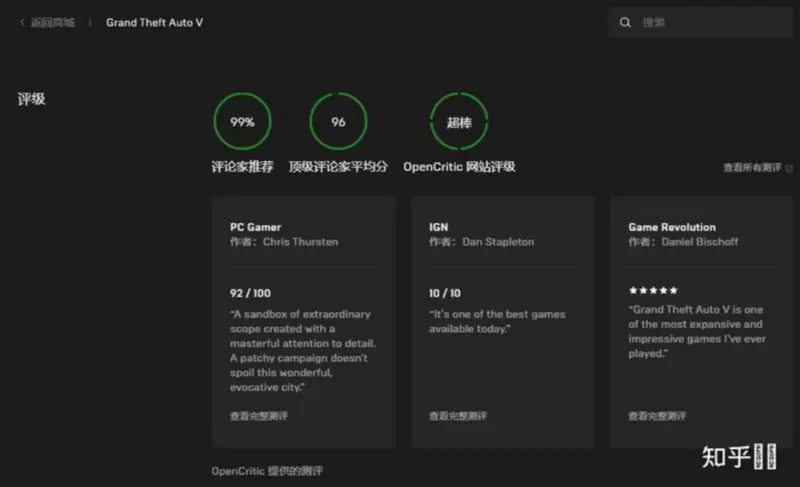This screenshot has height=487, width=800.
Task: Click the 10 / 10 score
Action: pyautogui.click(x=444, y=293)
